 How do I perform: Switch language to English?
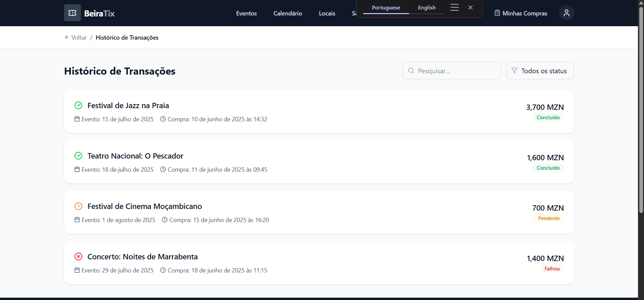click(x=427, y=8)
